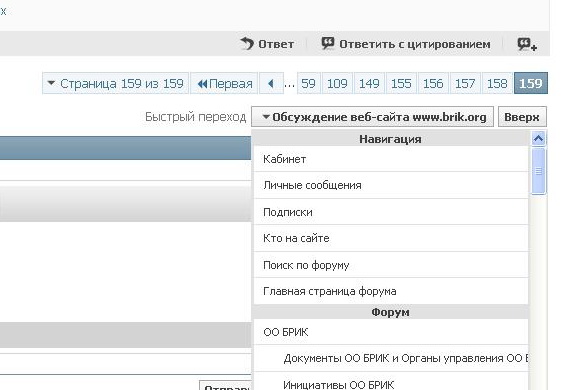Select the current page 159 button
Image resolution: width=561 pixels, height=390 pixels.
point(531,84)
